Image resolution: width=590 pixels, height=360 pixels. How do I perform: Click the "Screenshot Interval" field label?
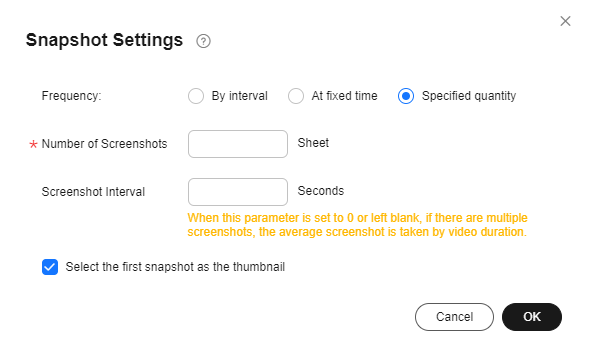(x=93, y=192)
